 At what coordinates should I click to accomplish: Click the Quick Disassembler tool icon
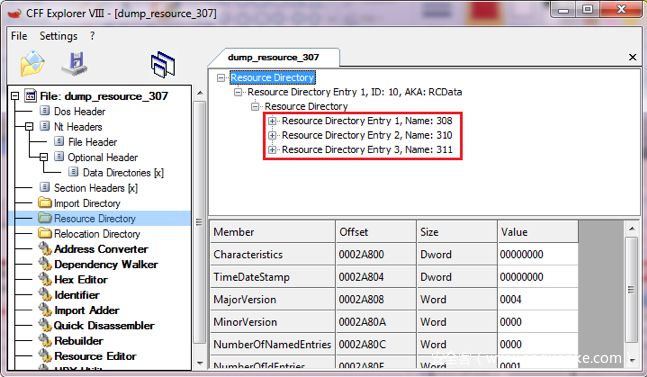pyautogui.click(x=45, y=325)
